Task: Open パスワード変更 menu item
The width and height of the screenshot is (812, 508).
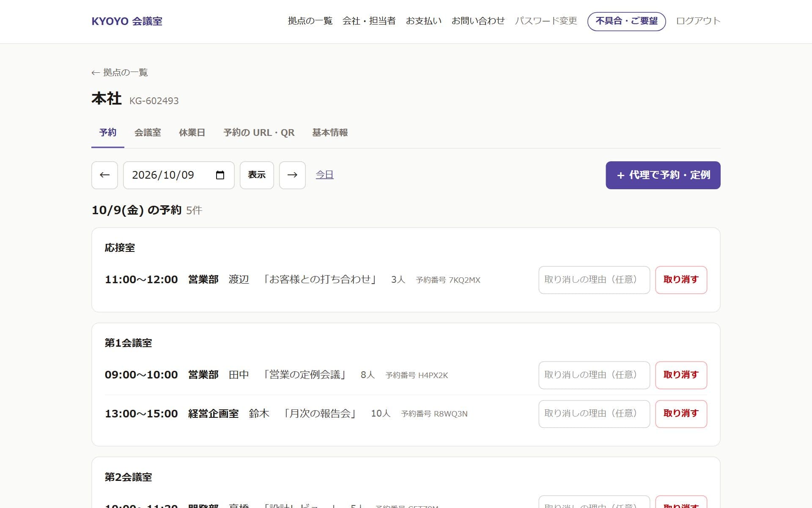Action: tap(546, 21)
